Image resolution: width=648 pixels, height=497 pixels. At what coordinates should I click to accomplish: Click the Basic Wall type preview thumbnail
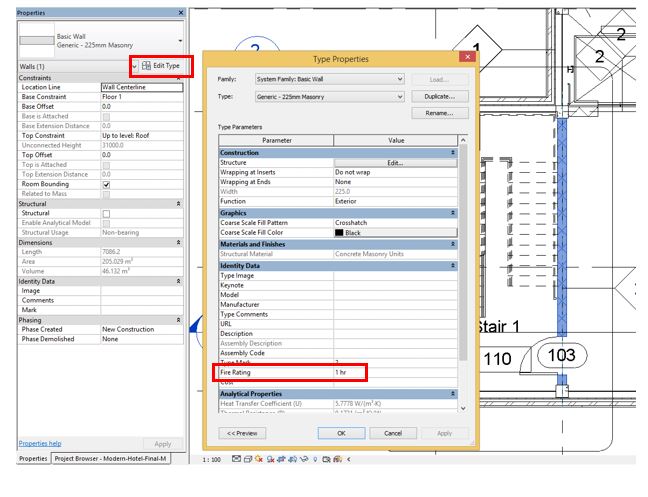click(x=37, y=40)
